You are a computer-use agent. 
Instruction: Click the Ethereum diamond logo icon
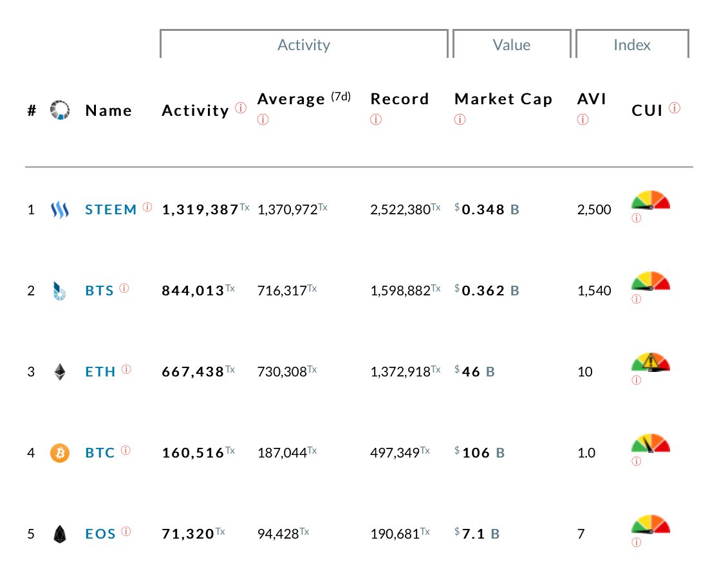pyautogui.click(x=60, y=372)
